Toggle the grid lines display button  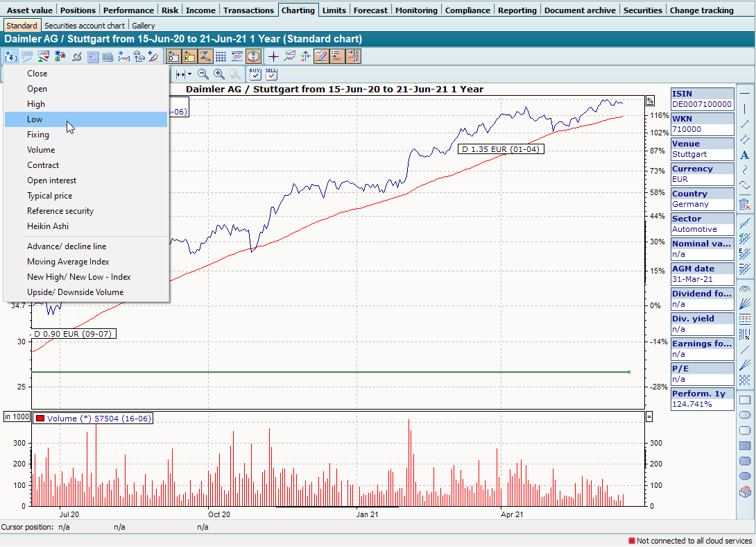(221, 57)
